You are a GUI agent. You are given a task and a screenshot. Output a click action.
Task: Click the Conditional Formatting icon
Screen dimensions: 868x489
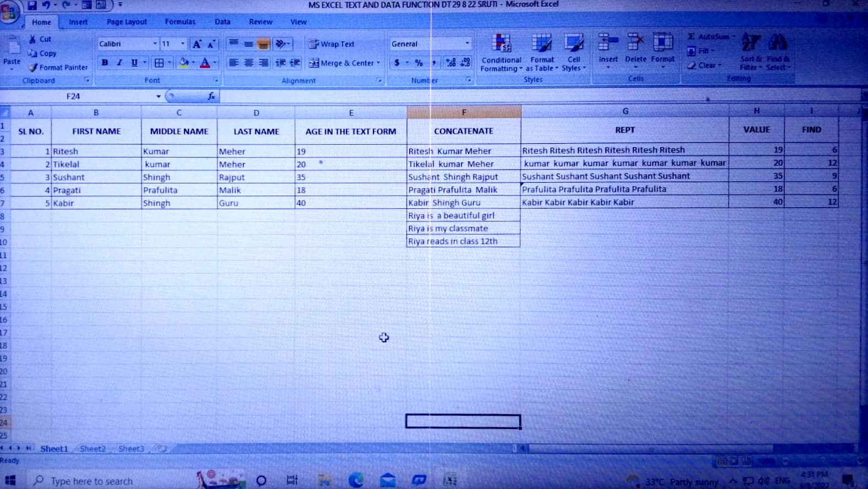501,44
